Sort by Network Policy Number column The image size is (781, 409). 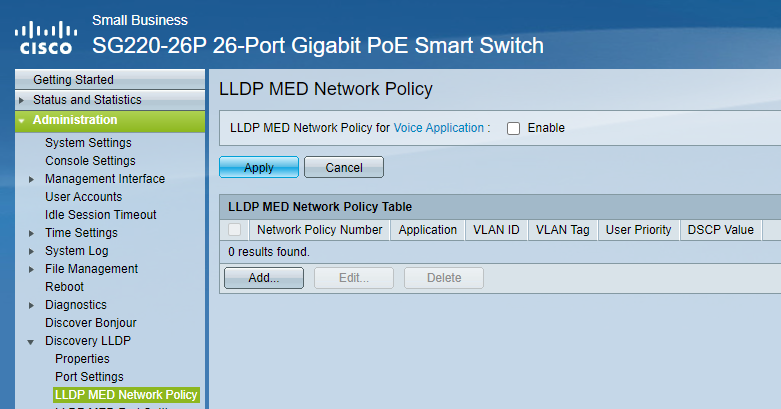click(x=319, y=230)
